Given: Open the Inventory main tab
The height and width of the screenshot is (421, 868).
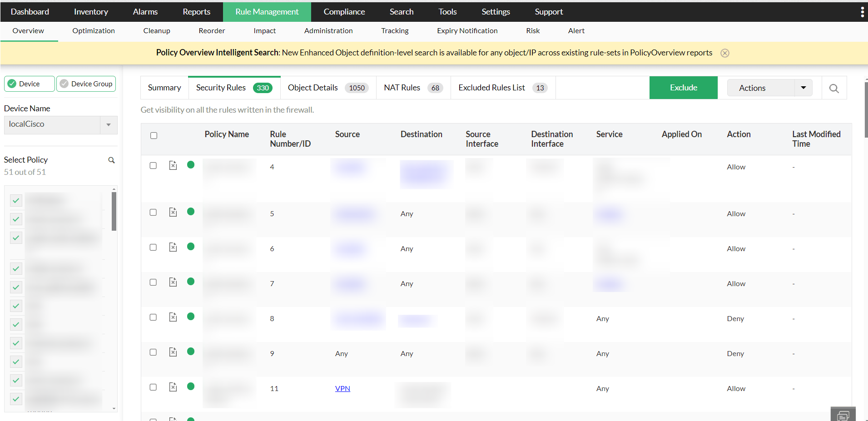Looking at the screenshot, I should [x=91, y=12].
